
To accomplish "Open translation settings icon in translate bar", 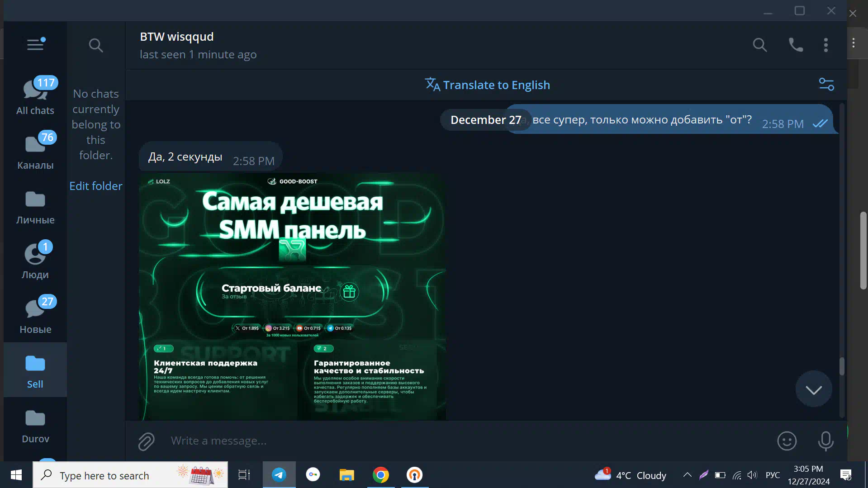I will point(826,85).
